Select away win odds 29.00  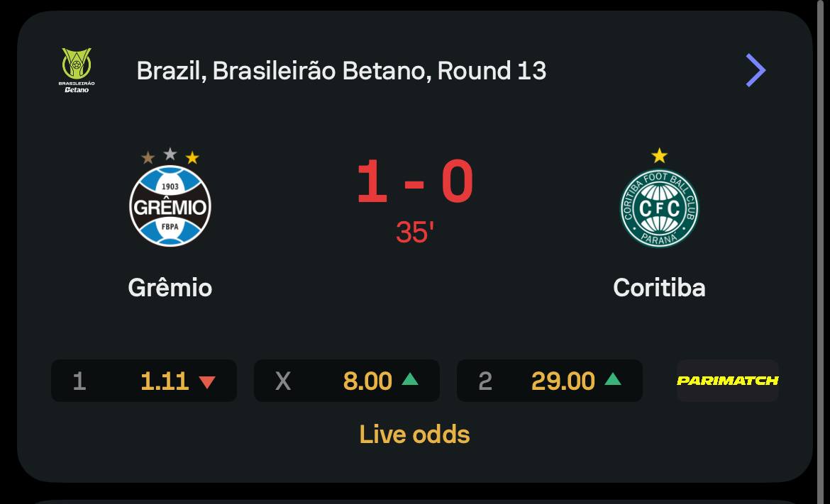click(x=550, y=381)
